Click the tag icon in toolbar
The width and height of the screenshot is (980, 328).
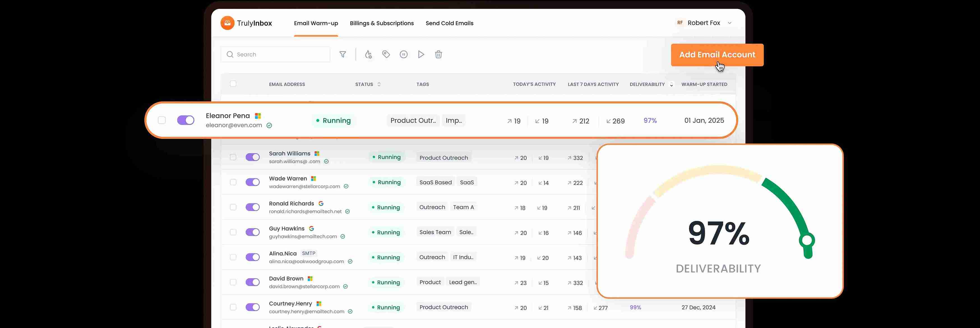(386, 54)
